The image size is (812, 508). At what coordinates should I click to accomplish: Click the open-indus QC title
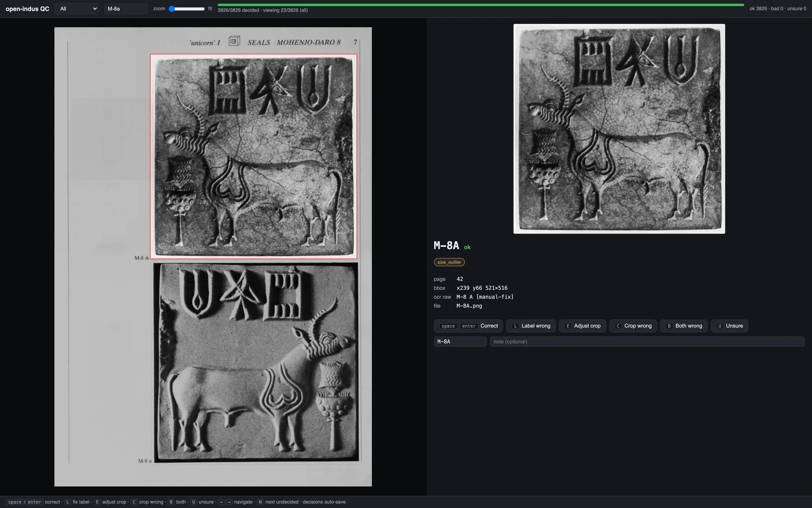click(x=27, y=9)
